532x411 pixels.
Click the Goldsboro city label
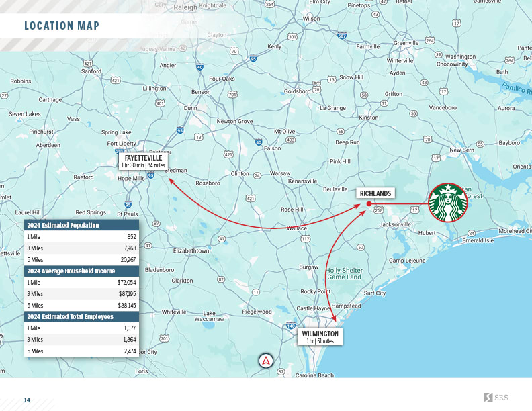[297, 91]
